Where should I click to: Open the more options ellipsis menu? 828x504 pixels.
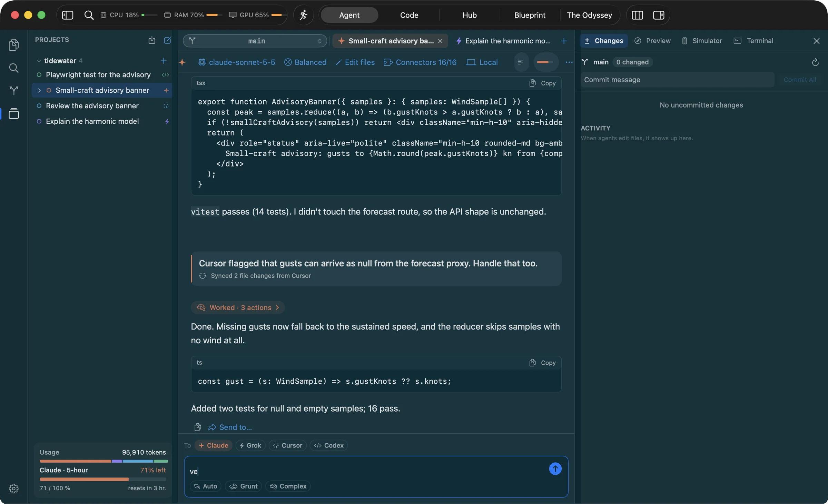point(569,62)
